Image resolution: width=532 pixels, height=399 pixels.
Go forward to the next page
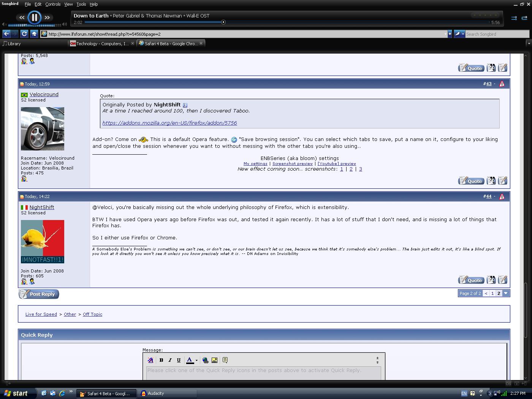[14, 34]
